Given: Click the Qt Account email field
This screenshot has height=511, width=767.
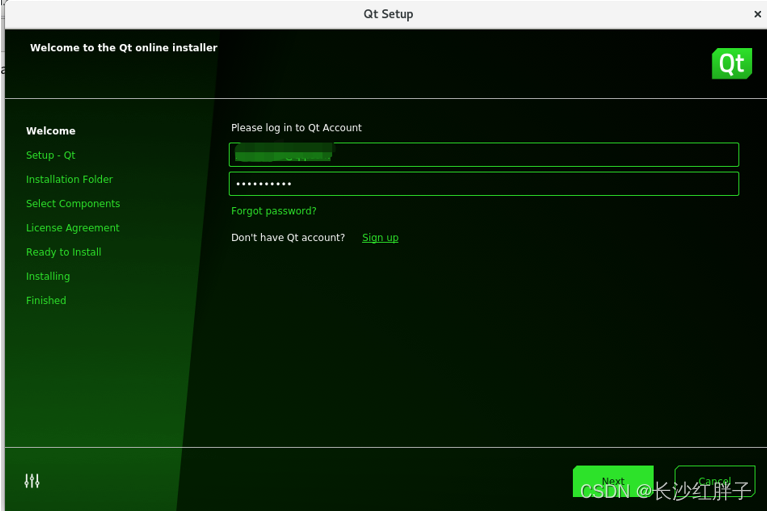Looking at the screenshot, I should coord(484,155).
